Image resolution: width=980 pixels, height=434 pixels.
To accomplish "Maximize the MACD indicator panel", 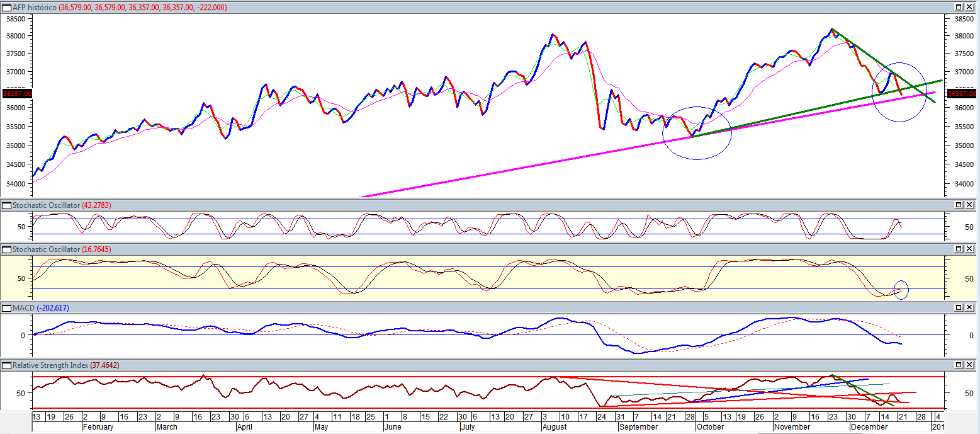I will [x=959, y=308].
